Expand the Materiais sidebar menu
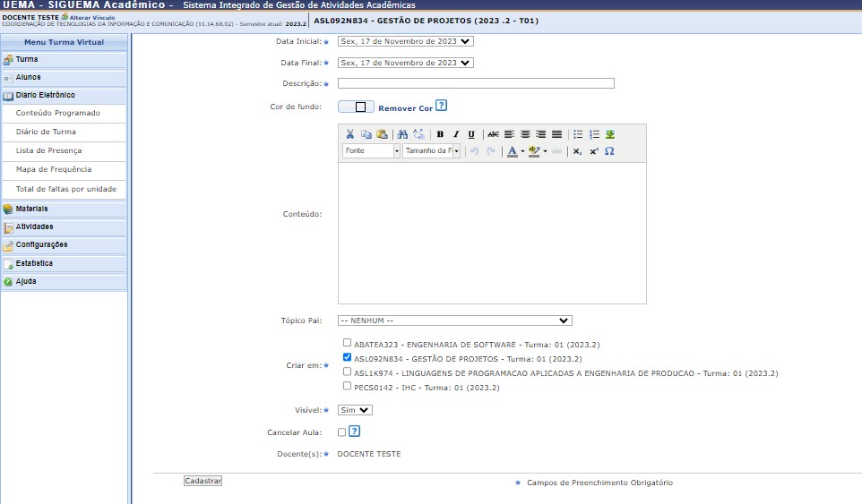862x504 pixels. click(x=32, y=209)
